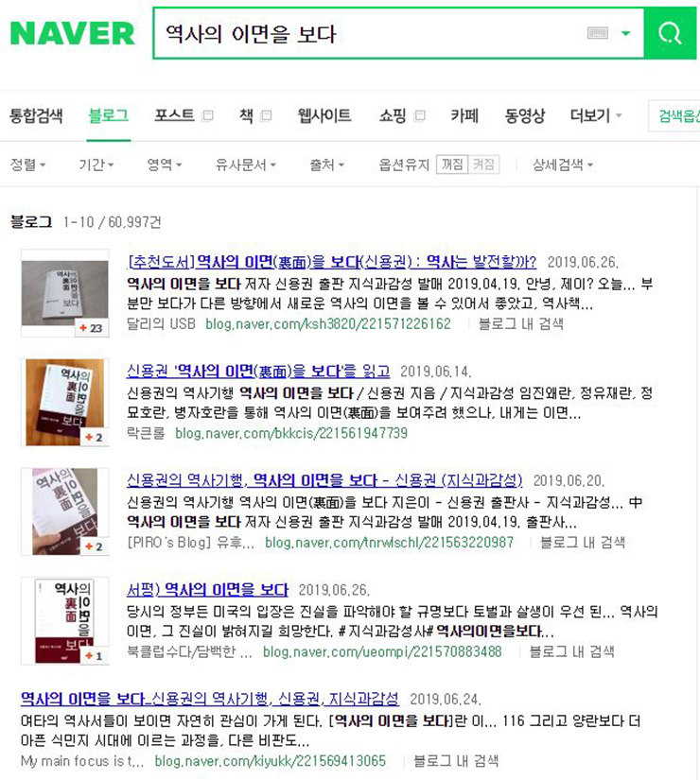Open the second result's book cover thumbnail
700x780 pixels.
point(64,402)
